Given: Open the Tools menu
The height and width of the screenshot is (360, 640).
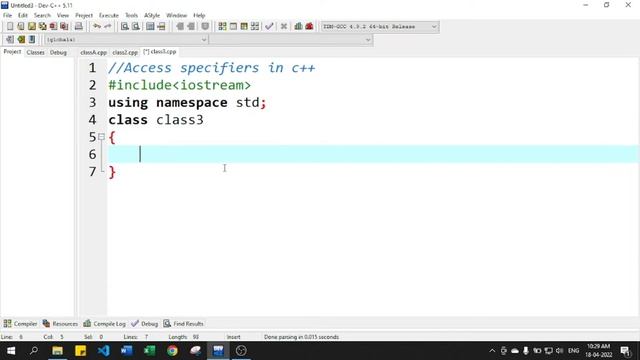Looking at the screenshot, I should (131, 15).
